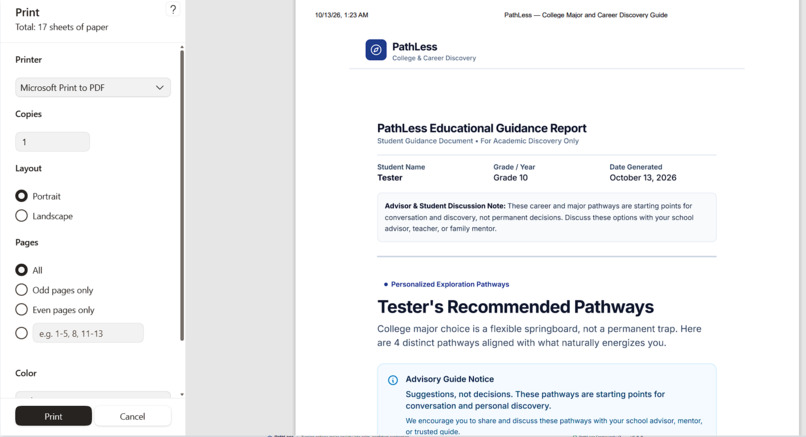Click the 'College & Career Discovery' tagline
The height and width of the screenshot is (437, 806).
tap(434, 58)
